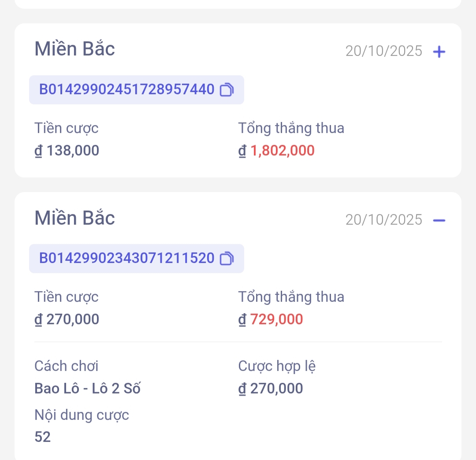
Task: Select bet code B01429902343071211520
Action: (x=127, y=259)
